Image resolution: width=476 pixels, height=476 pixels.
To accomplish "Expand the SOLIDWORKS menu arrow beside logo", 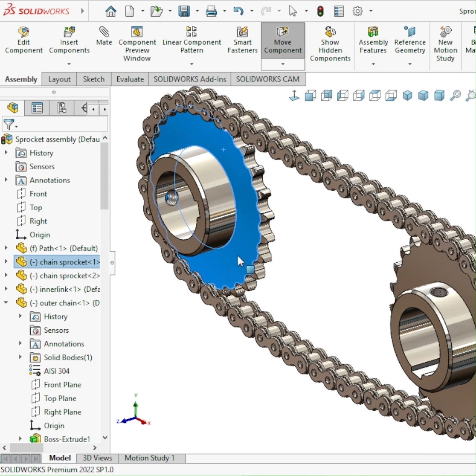I will (82, 11).
